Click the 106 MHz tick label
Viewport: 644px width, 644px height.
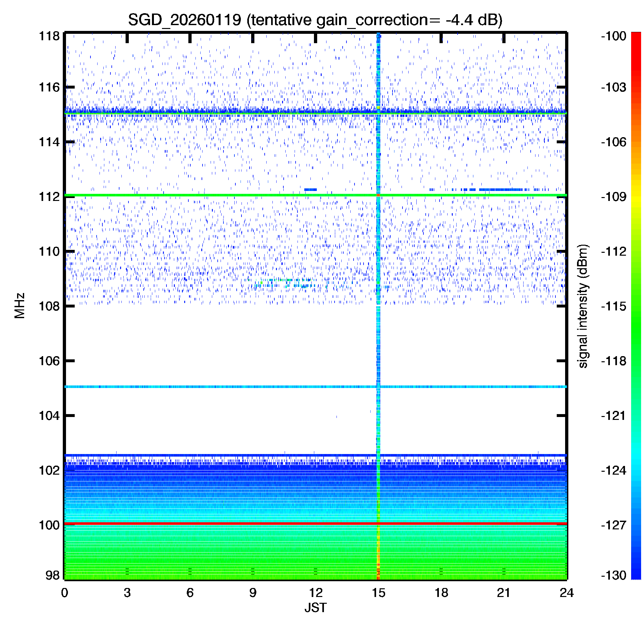click(49, 361)
